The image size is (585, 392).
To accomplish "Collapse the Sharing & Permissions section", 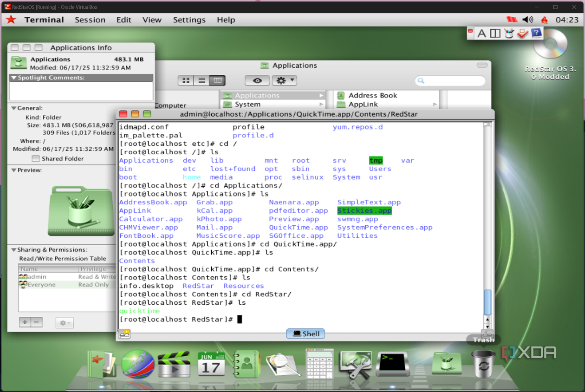I will pos(14,250).
